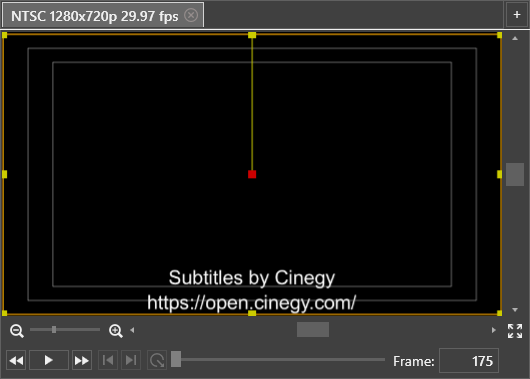The image size is (530, 379).
Task: Close the NTSC 1280x720p tab
Action: click(191, 15)
